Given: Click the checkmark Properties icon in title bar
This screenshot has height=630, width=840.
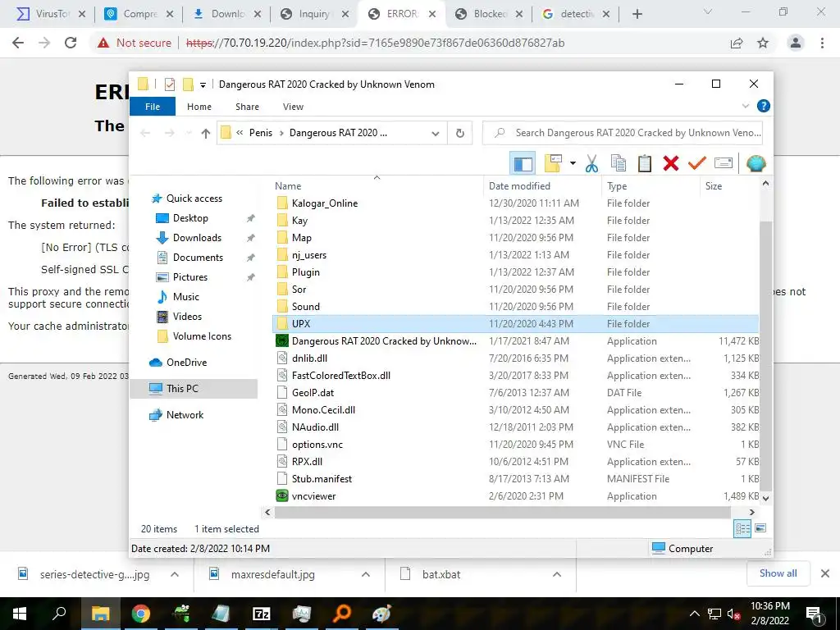Looking at the screenshot, I should pos(170,84).
